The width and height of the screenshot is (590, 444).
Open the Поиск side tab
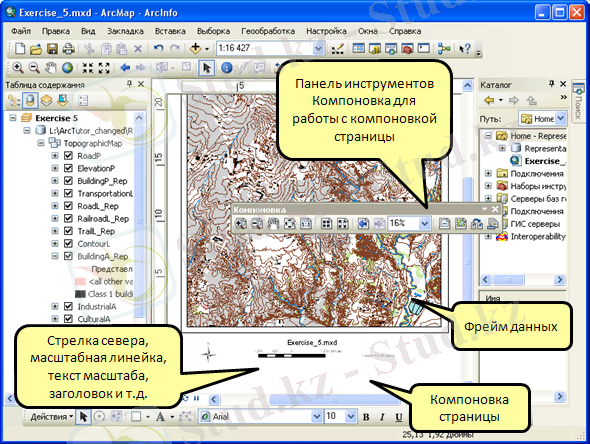(578, 101)
